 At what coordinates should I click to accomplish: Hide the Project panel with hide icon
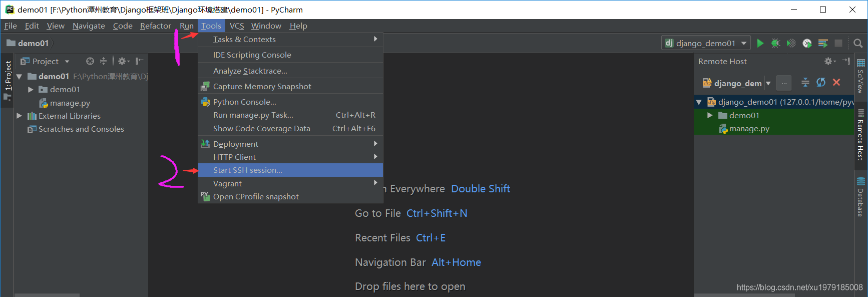coord(139,61)
